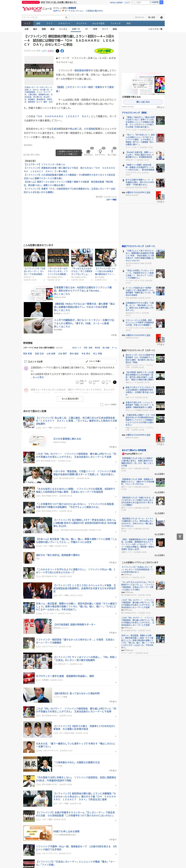Select the ランキング tab
The width and height of the screenshot is (186, 868).
click(x=115, y=24)
